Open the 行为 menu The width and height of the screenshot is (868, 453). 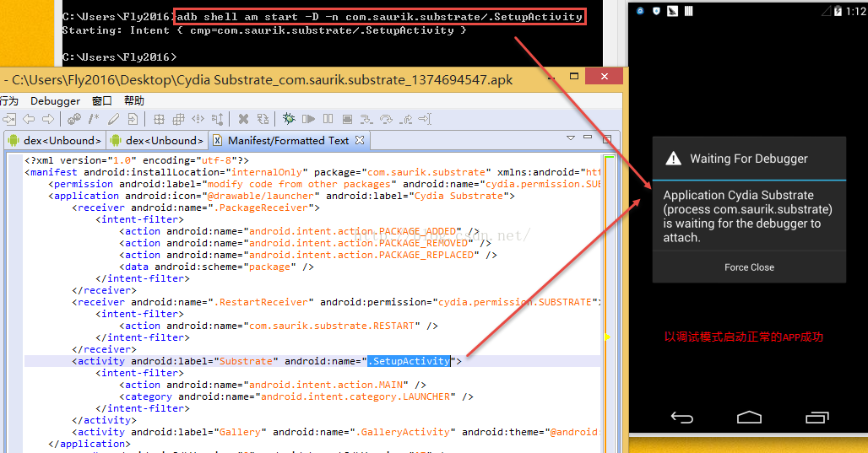coord(8,100)
